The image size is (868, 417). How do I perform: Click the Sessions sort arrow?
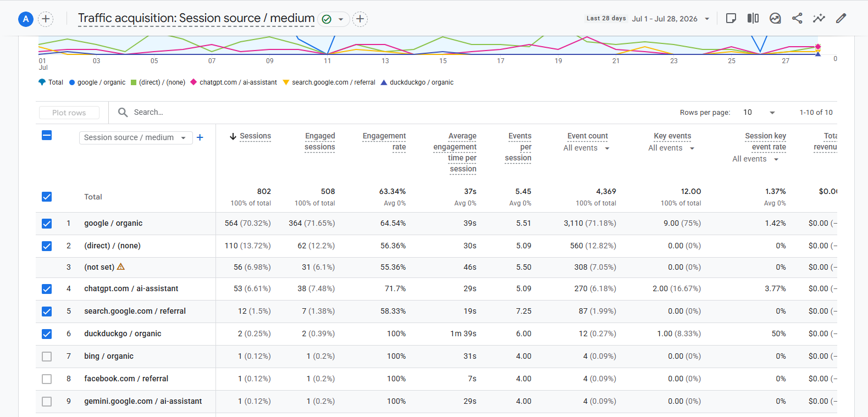pyautogui.click(x=233, y=136)
